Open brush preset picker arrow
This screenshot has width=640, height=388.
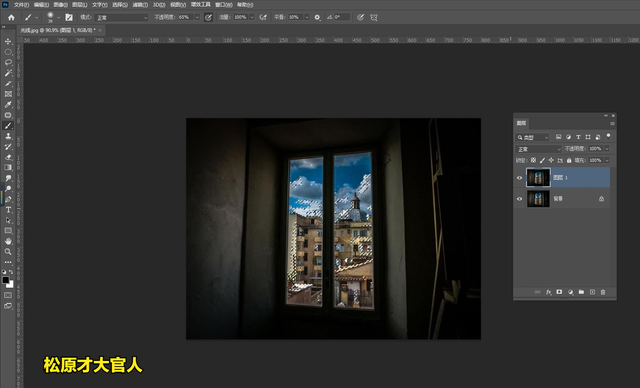[x=58, y=18]
